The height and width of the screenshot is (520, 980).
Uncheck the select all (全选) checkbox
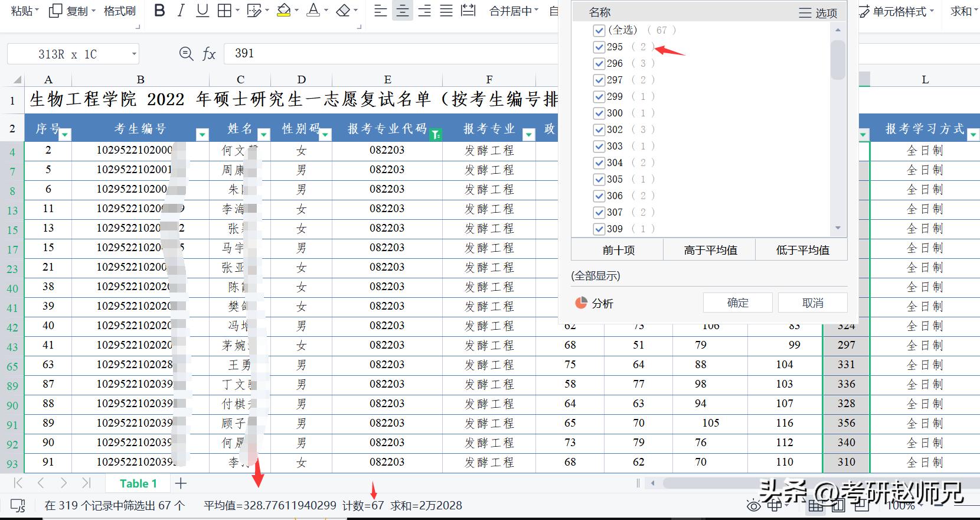click(599, 30)
